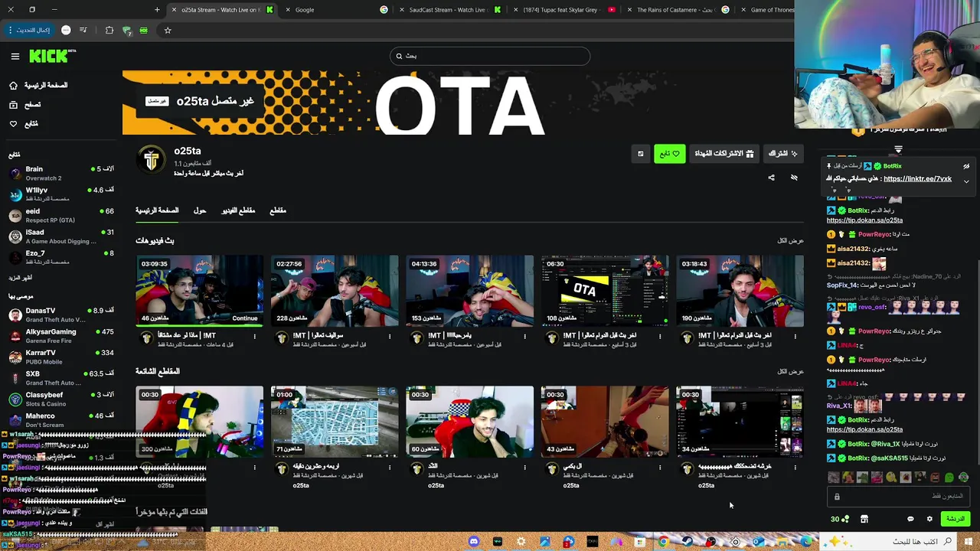The height and width of the screenshot is (551, 980).
Task: Open W1llyv channel in the sidebar
Action: [61, 194]
